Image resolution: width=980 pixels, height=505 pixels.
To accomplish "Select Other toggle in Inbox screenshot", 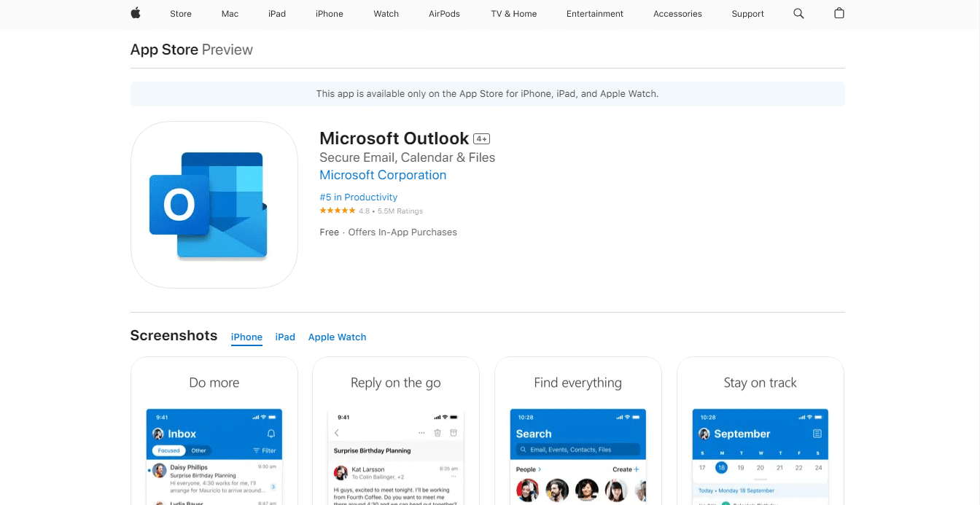I will [x=198, y=450].
